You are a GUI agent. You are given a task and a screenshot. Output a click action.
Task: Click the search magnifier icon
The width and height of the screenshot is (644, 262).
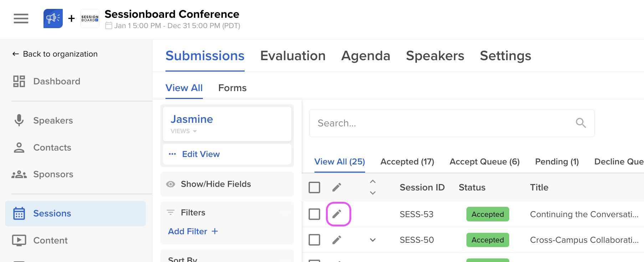(581, 123)
